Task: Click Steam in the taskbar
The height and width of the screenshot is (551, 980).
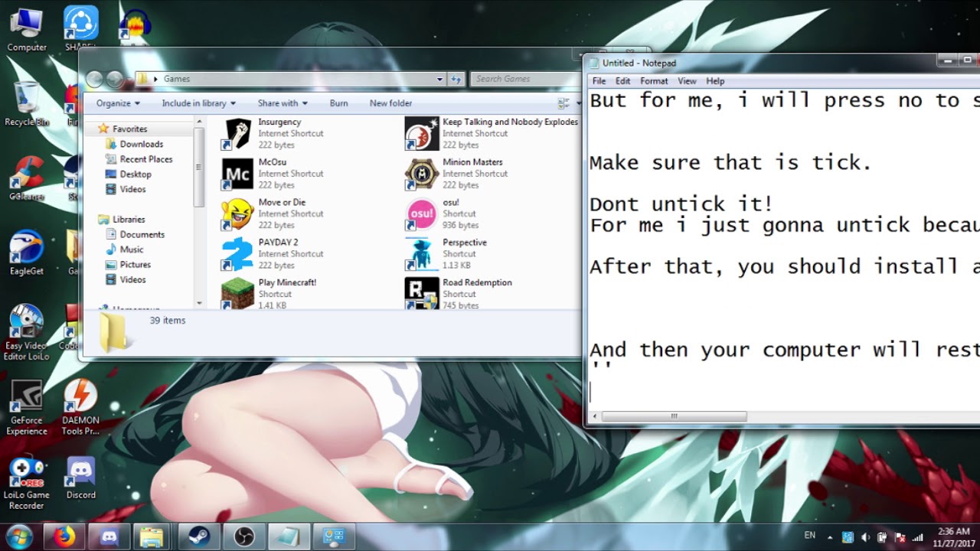Action: click(199, 536)
